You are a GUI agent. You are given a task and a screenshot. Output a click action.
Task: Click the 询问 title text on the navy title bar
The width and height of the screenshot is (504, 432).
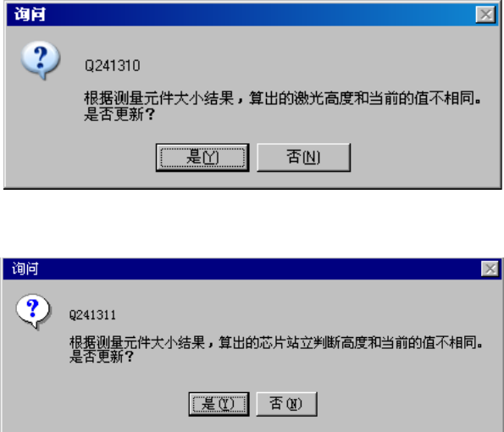[25, 269]
